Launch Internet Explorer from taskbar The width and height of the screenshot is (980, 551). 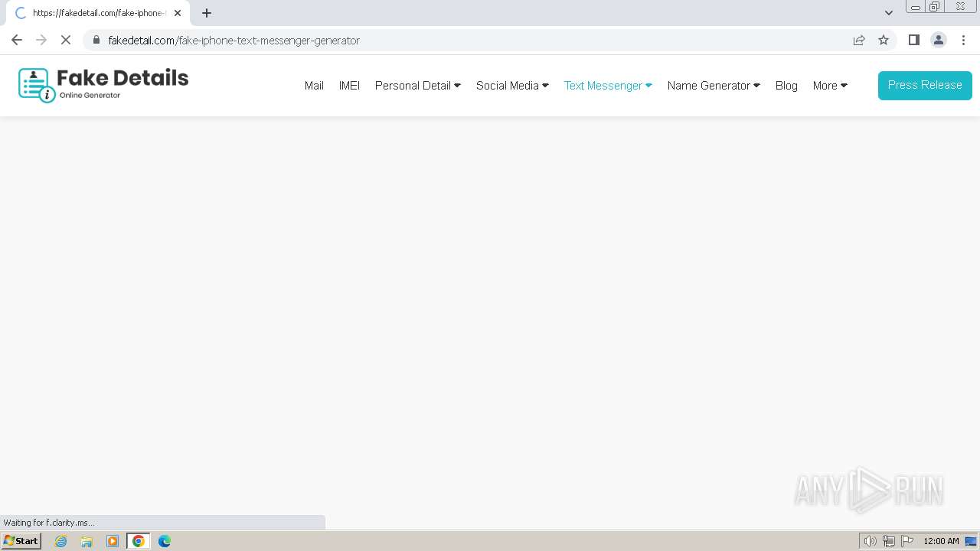click(x=61, y=541)
